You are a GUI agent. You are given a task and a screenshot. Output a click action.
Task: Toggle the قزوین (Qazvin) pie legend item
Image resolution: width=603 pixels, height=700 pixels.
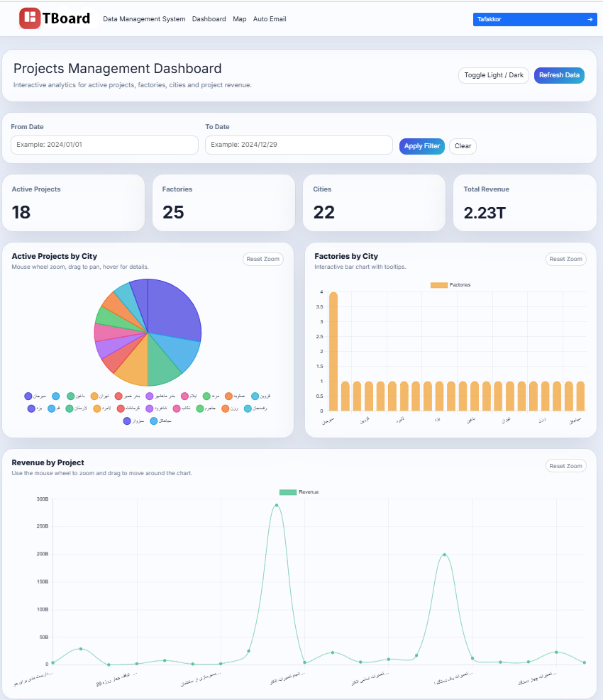pyautogui.click(x=261, y=396)
